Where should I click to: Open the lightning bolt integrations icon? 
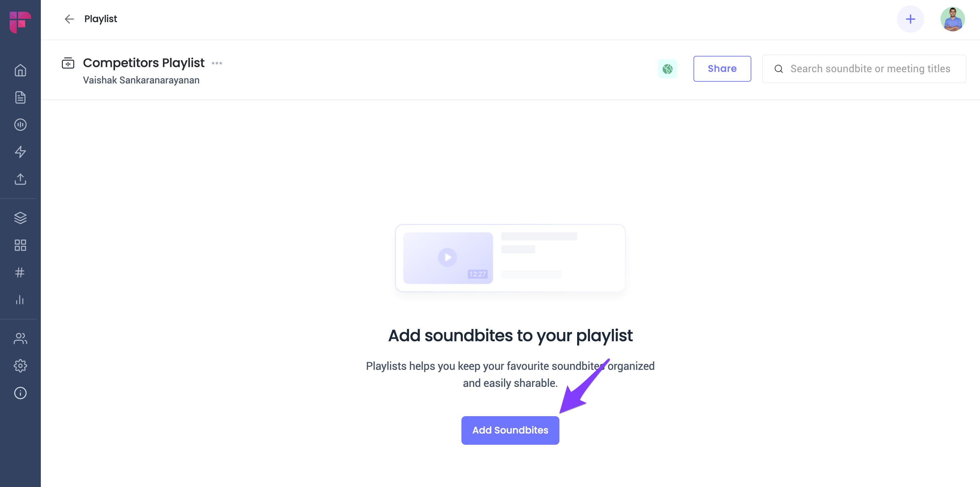20,152
